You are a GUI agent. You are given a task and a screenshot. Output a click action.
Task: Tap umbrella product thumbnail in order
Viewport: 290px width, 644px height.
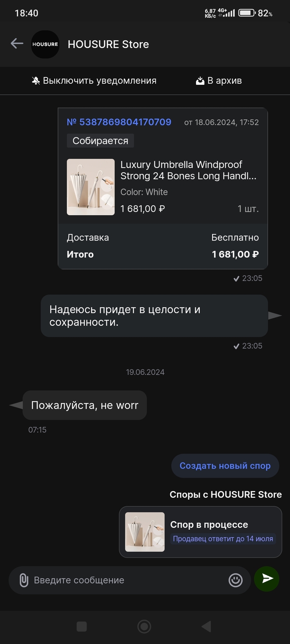[x=91, y=187]
